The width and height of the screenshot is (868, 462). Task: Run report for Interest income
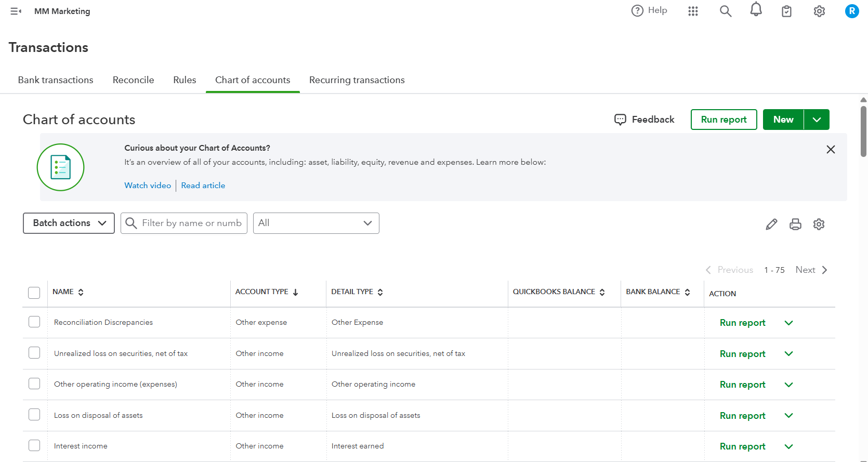pos(742,446)
